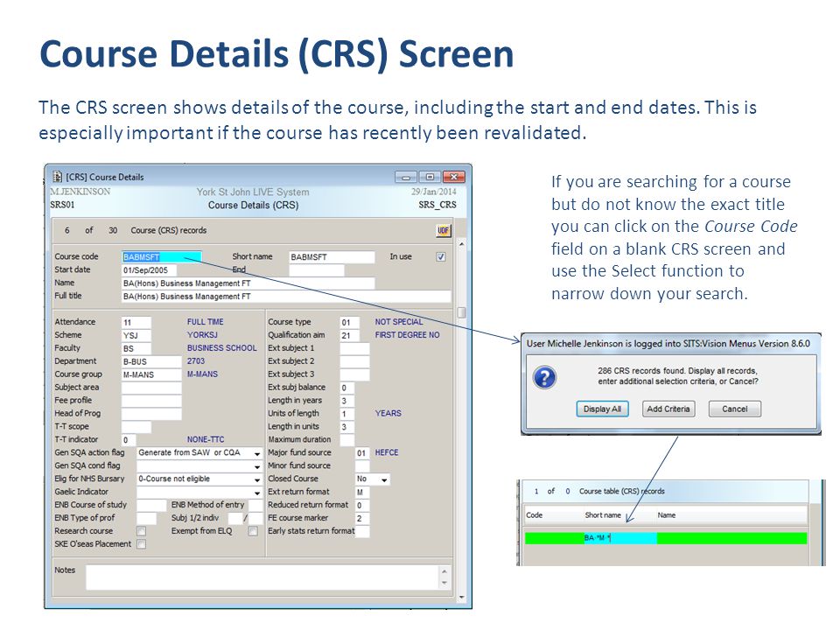Click the Full title field
Image resolution: width=840 pixels, height=630 pixels.
(286, 297)
